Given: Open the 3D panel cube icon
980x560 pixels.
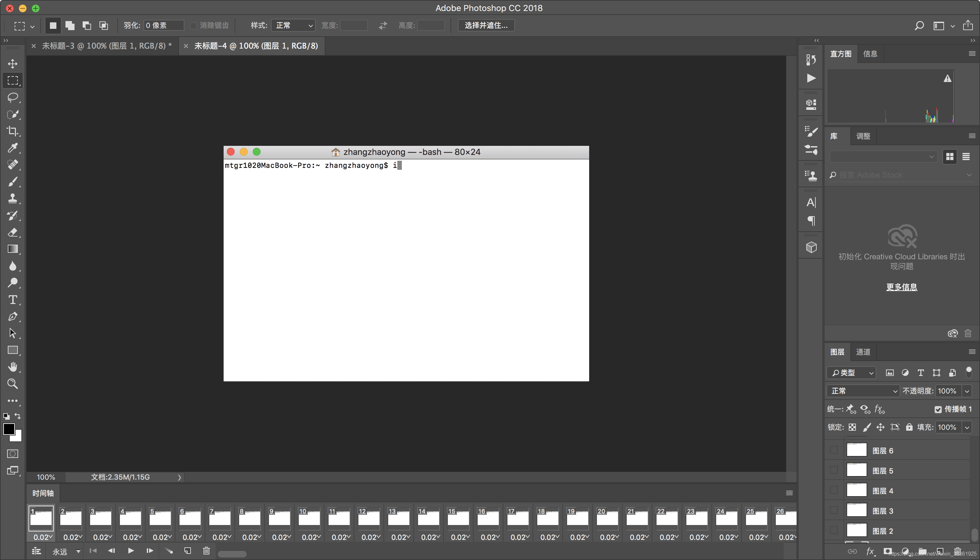Looking at the screenshot, I should tap(811, 247).
